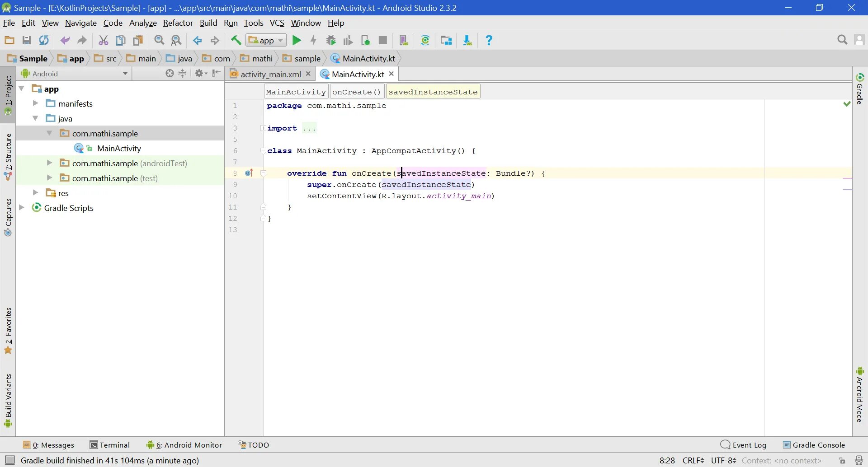The height and width of the screenshot is (467, 868).
Task: Click the Paste clipboard icon
Action: click(x=138, y=41)
